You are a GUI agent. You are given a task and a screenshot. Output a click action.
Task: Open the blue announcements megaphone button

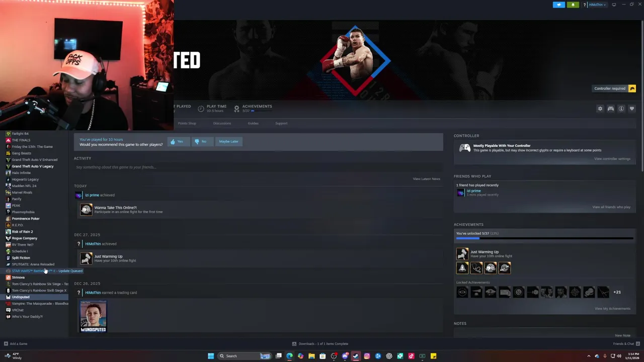[x=559, y=5]
